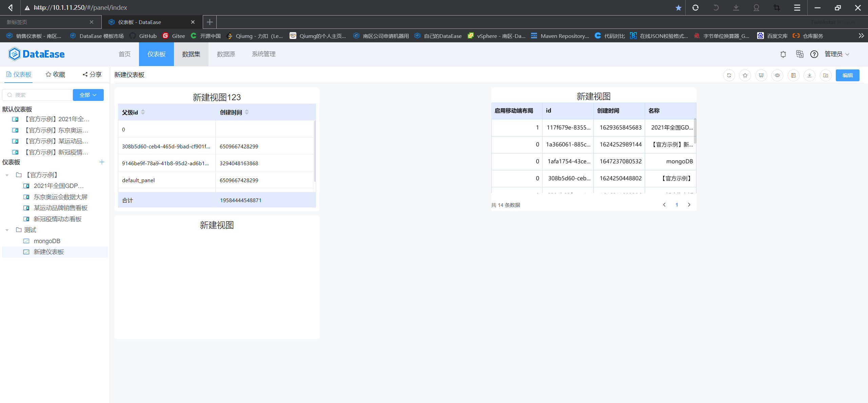Save dashboard to template folder
Viewport: 868px width, 403px height.
click(826, 75)
